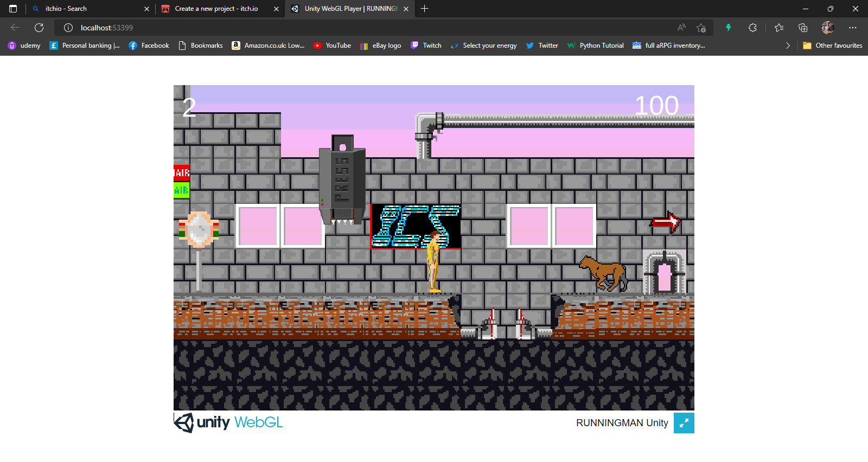Open the Favourites star list

pyautogui.click(x=779, y=28)
